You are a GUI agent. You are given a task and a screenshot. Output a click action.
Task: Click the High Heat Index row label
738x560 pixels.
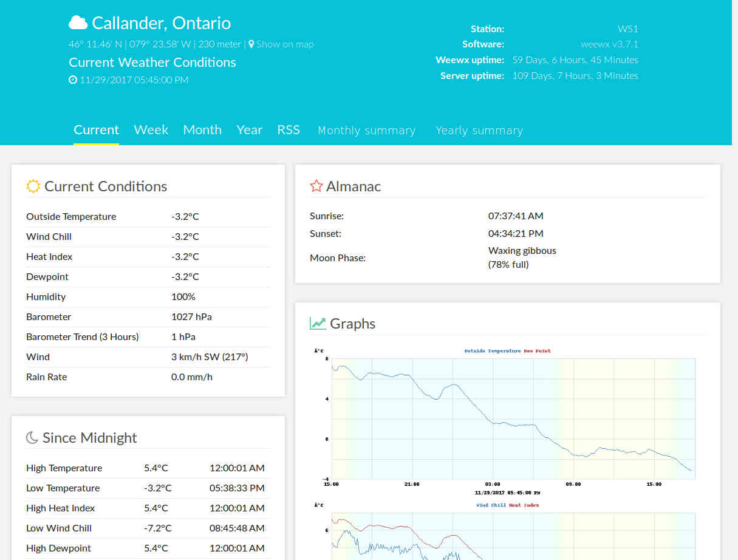coord(61,508)
